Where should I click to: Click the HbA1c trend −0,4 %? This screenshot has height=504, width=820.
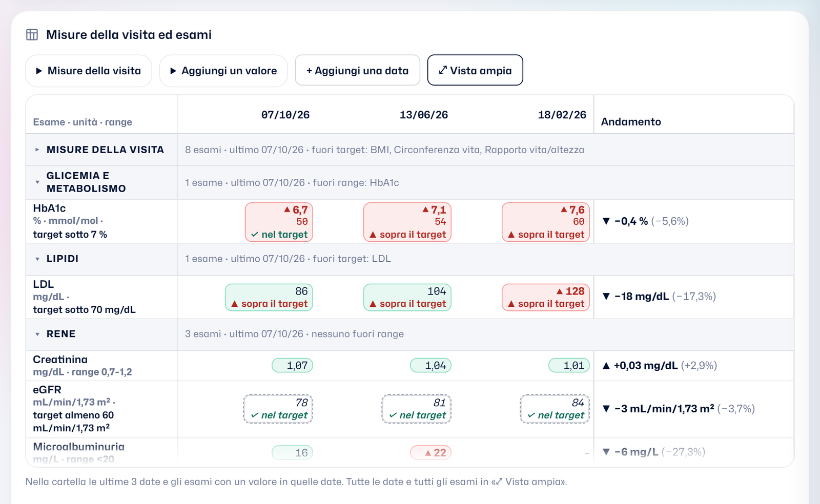(646, 221)
